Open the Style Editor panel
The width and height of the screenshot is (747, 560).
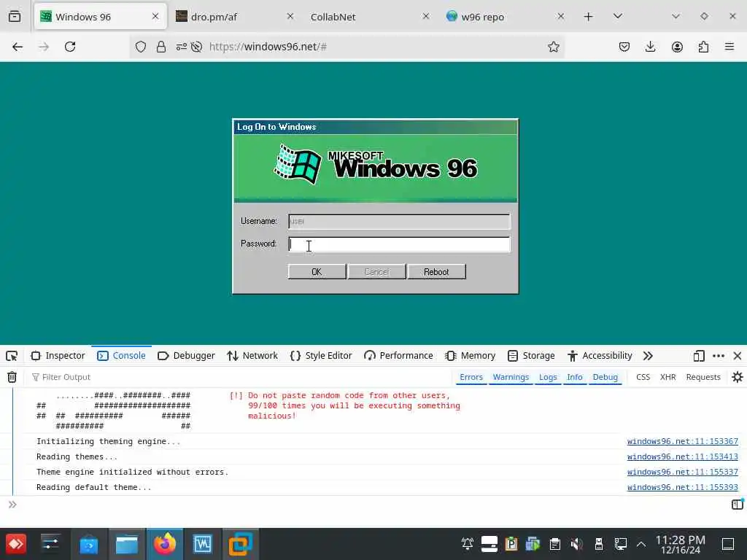321,356
